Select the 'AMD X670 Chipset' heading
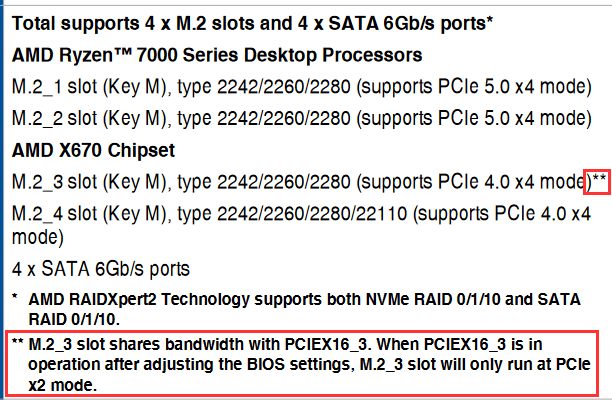The image size is (612, 400). [x=97, y=151]
